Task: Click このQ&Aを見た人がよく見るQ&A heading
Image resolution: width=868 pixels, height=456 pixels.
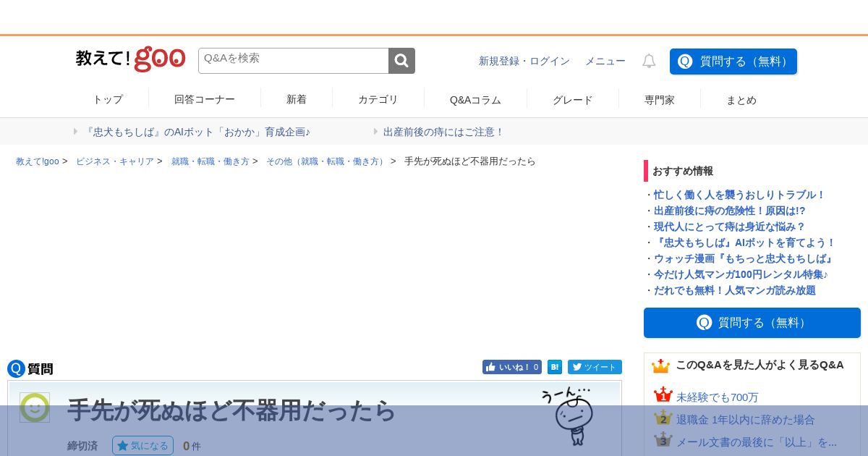Action: coord(759,365)
